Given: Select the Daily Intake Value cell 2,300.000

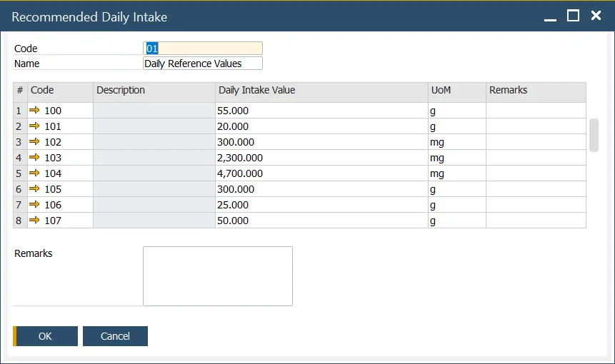Looking at the screenshot, I should point(321,158).
